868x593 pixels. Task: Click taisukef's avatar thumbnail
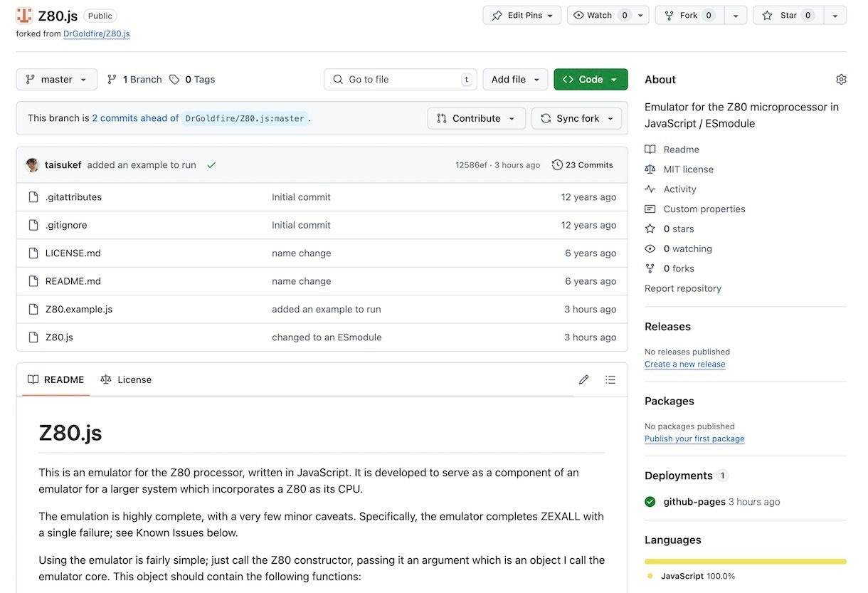33,165
